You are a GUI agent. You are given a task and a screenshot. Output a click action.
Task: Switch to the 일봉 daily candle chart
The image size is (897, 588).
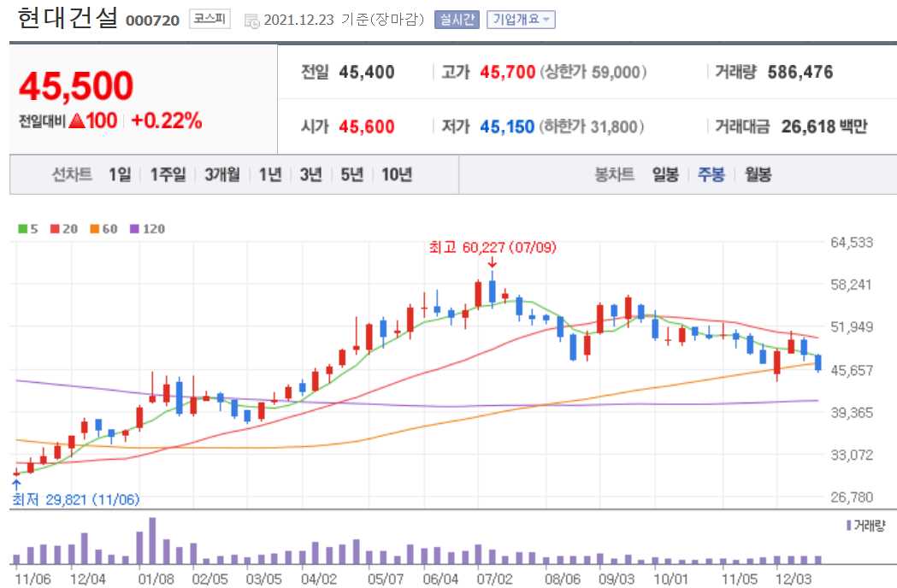click(x=665, y=173)
